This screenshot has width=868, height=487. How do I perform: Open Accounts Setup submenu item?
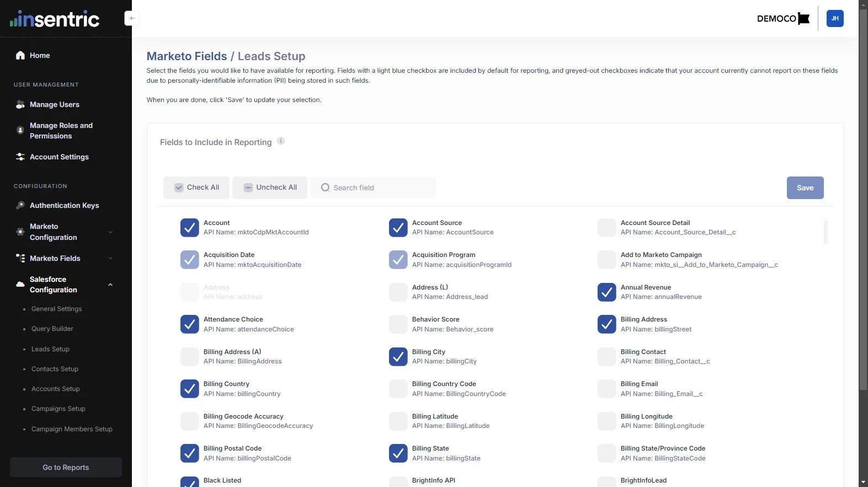(56, 389)
